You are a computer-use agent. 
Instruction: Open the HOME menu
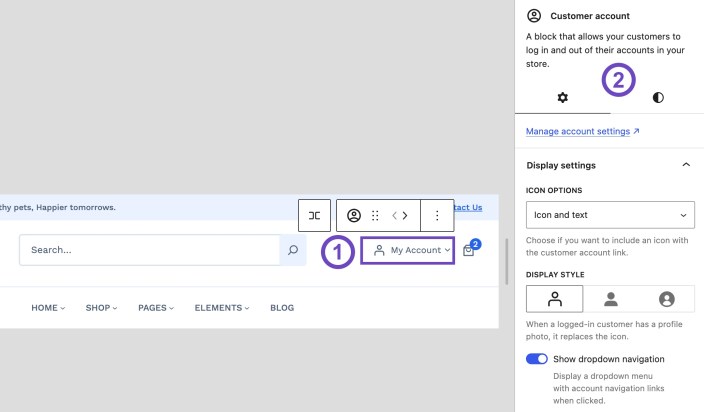(48, 308)
